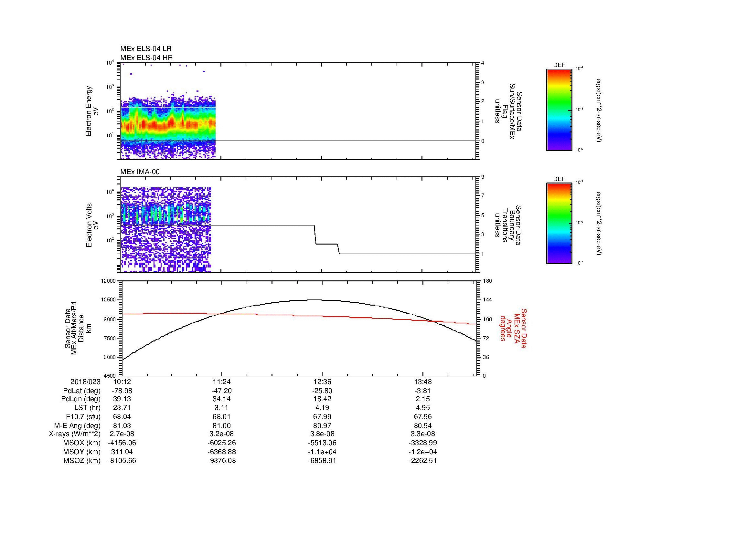Click the MSOY value '-1.2e+04'

422,452
